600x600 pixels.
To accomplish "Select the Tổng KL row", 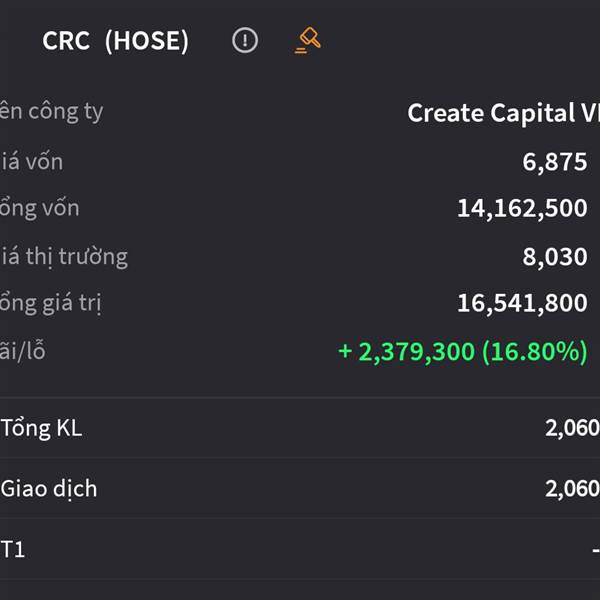I will click(300, 428).
